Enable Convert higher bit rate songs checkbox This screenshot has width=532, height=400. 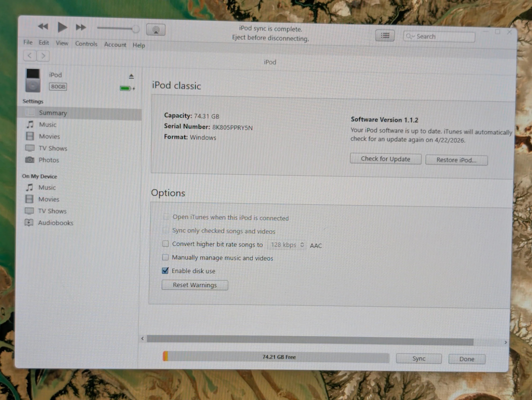(x=165, y=244)
